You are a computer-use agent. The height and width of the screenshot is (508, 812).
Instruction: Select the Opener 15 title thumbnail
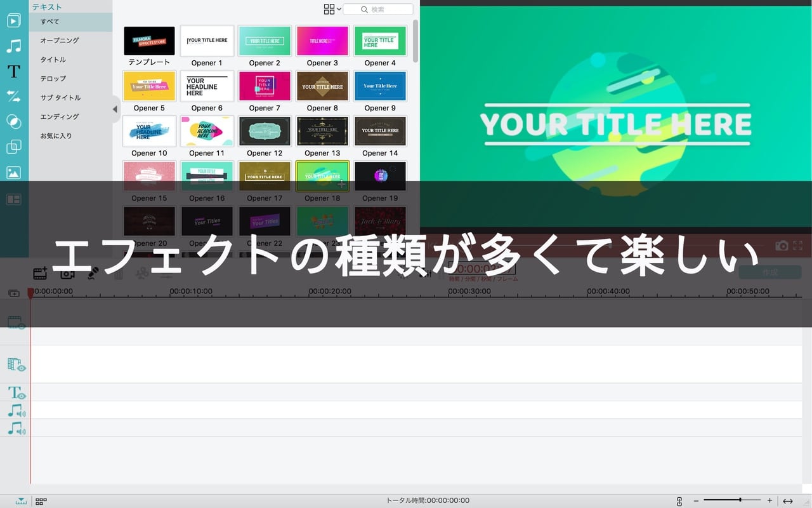[x=149, y=176]
